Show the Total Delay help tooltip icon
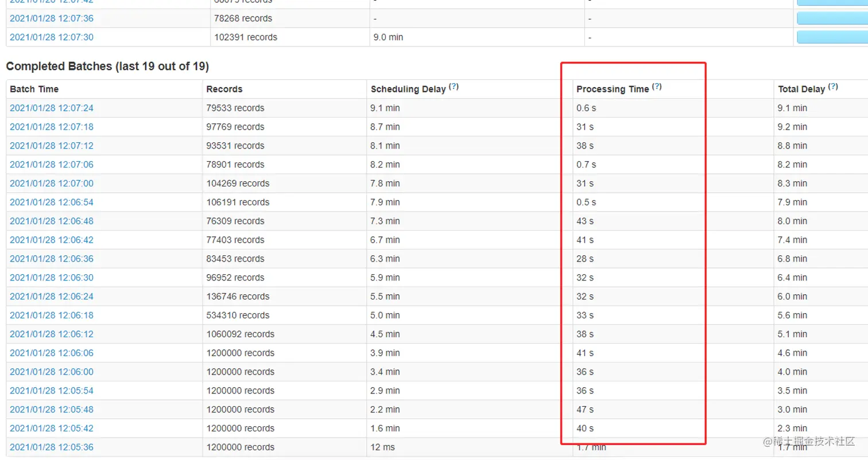This screenshot has width=868, height=460. 833,87
